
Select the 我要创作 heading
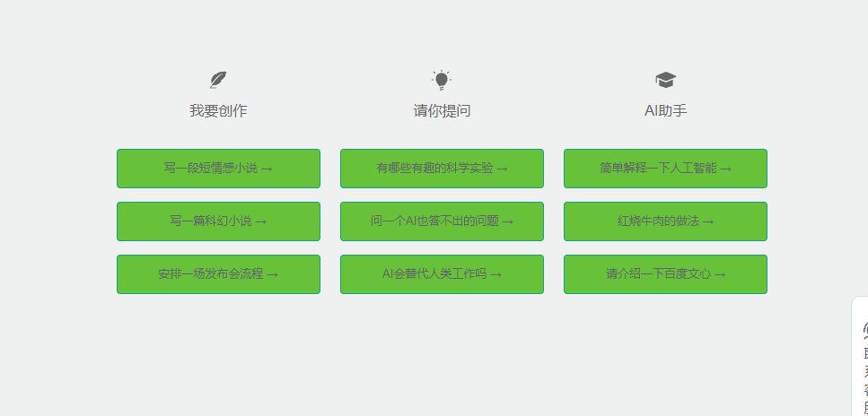[x=218, y=110]
